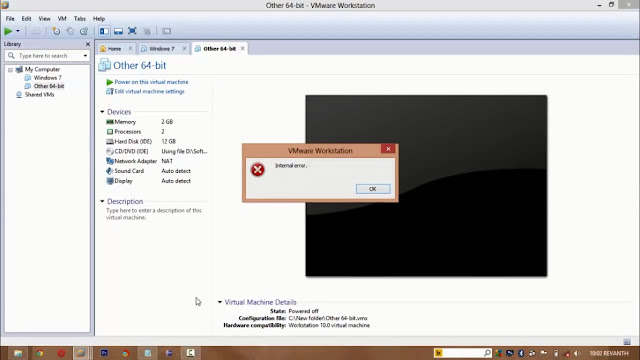Open the Tabs menu
This screenshot has width=640, height=360.
(x=80, y=18)
